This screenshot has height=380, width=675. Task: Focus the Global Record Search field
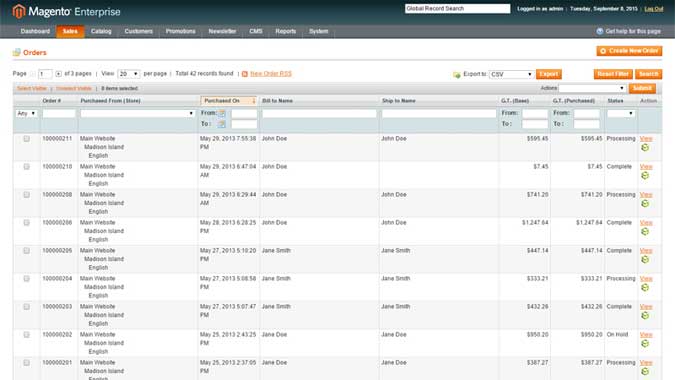[457, 9]
